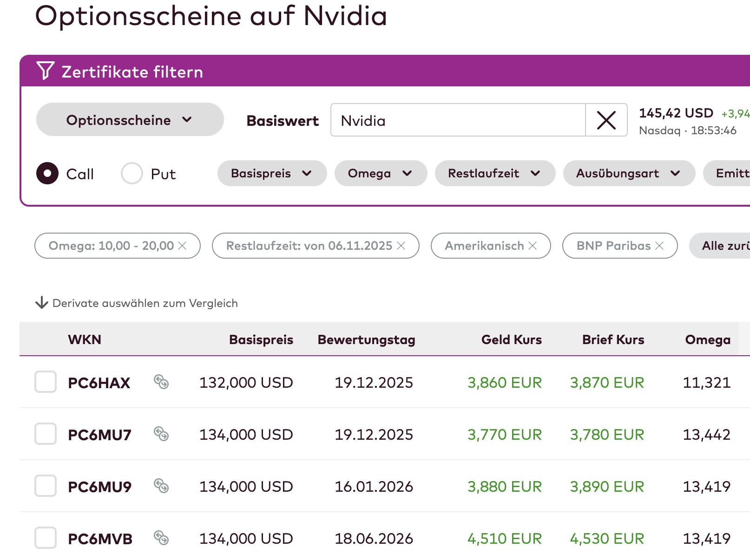Remove the BNP Paribas filter chip
This screenshot has height=560, width=750.
pyautogui.click(x=659, y=246)
